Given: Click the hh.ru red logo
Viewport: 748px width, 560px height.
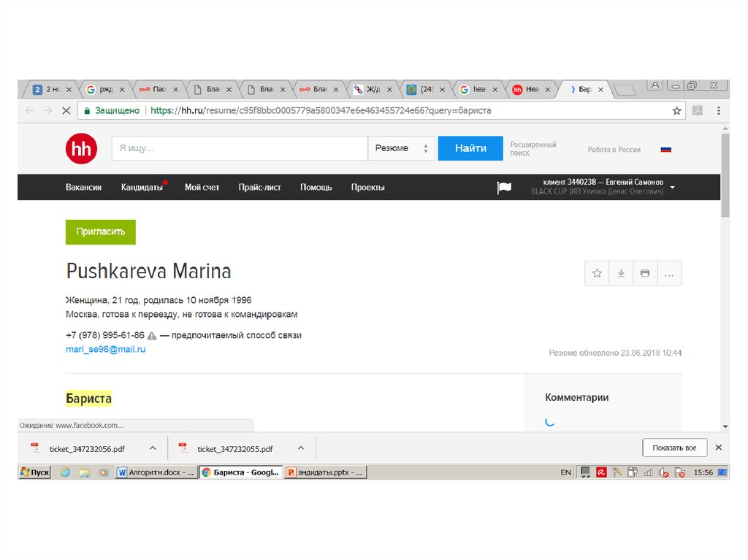Looking at the screenshot, I should (x=81, y=148).
